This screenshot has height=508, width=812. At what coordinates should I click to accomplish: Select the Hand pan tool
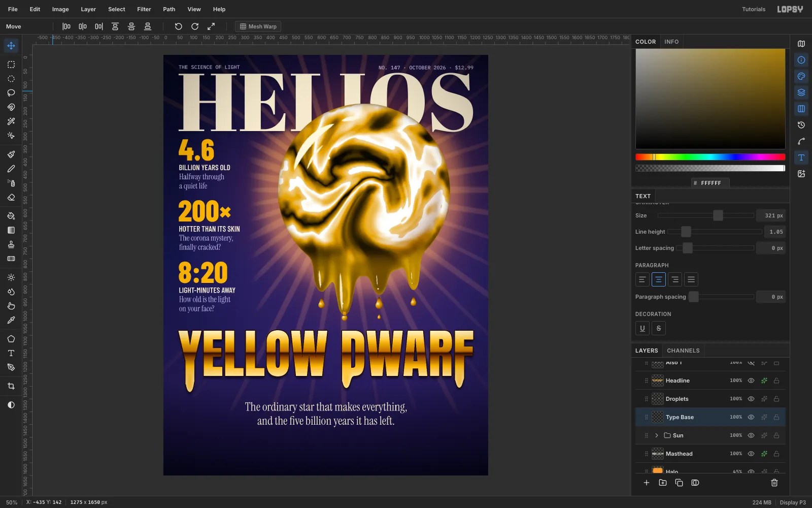pos(11,306)
